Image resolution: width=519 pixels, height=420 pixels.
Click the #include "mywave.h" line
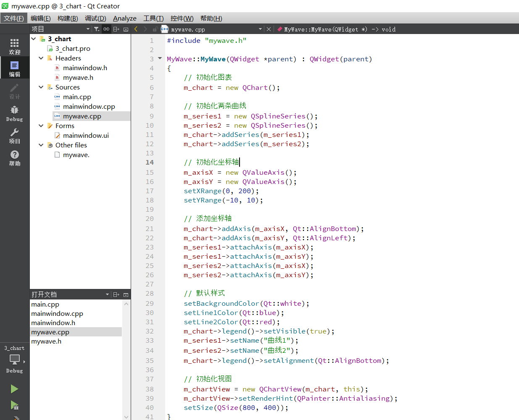[x=207, y=40]
